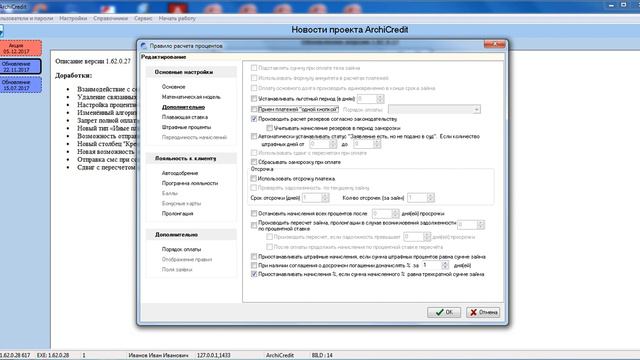Screen dimensions: 640x360
Task: Click the 'Кол-во отсрочек (за займ)' stepper arrows
Action: [x=430, y=198]
